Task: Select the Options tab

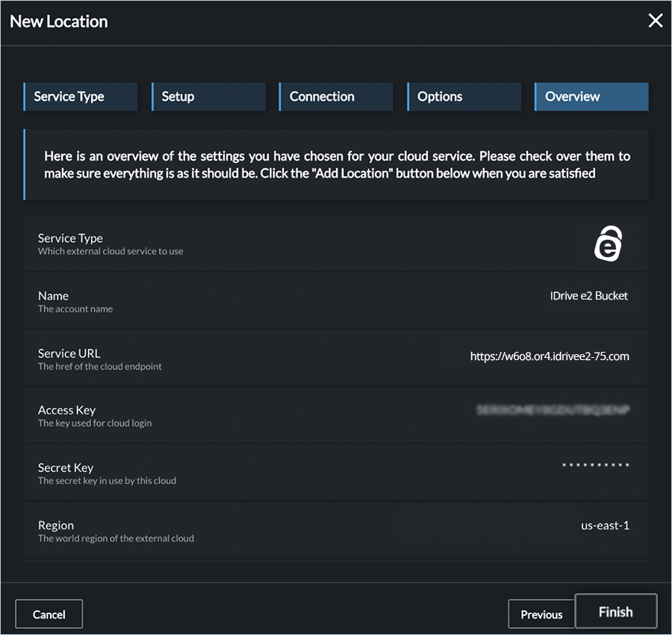Action: pos(464,96)
